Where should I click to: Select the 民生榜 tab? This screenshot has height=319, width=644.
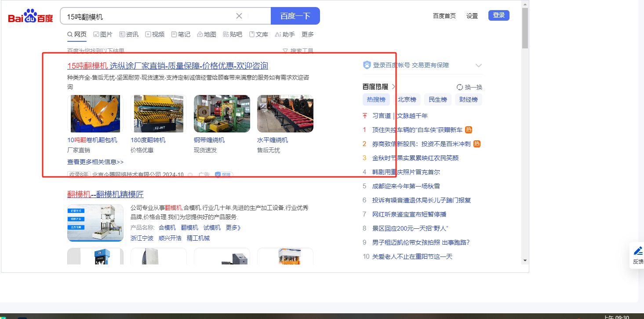coord(438,99)
